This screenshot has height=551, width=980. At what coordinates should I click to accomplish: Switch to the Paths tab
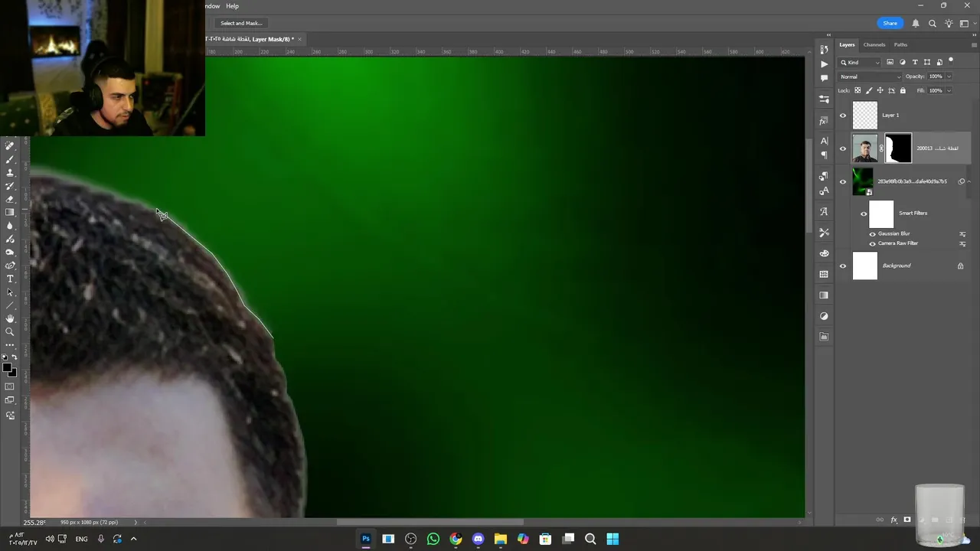point(900,44)
